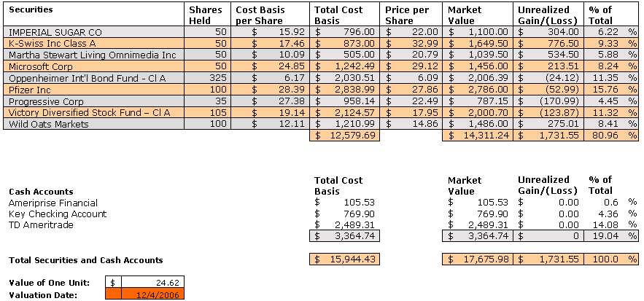
Task: Select the TD Ameritrade account name
Action: tap(41, 224)
